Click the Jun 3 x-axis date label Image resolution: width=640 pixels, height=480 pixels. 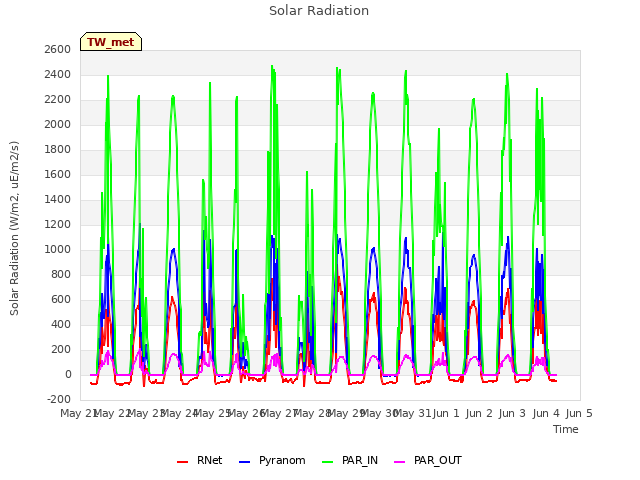513,413
